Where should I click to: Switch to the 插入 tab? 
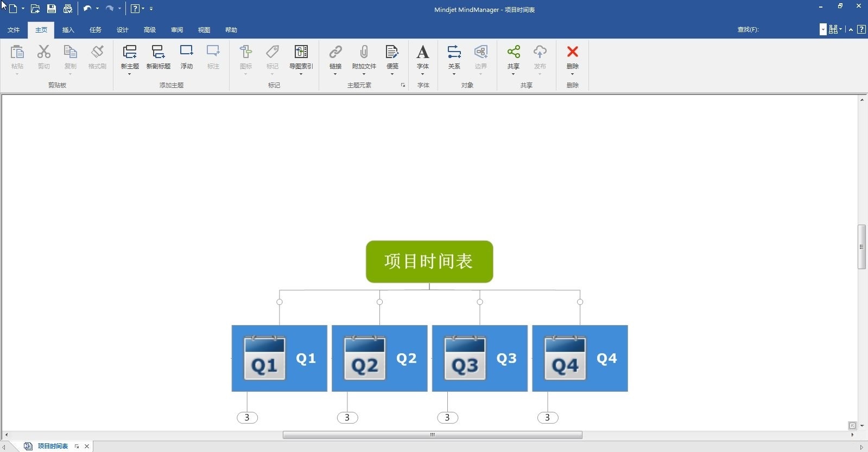pyautogui.click(x=68, y=30)
